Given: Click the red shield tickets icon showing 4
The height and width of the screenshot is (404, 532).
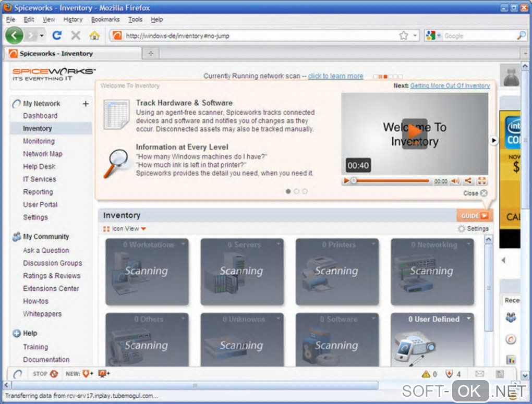Looking at the screenshot, I should click(449, 374).
